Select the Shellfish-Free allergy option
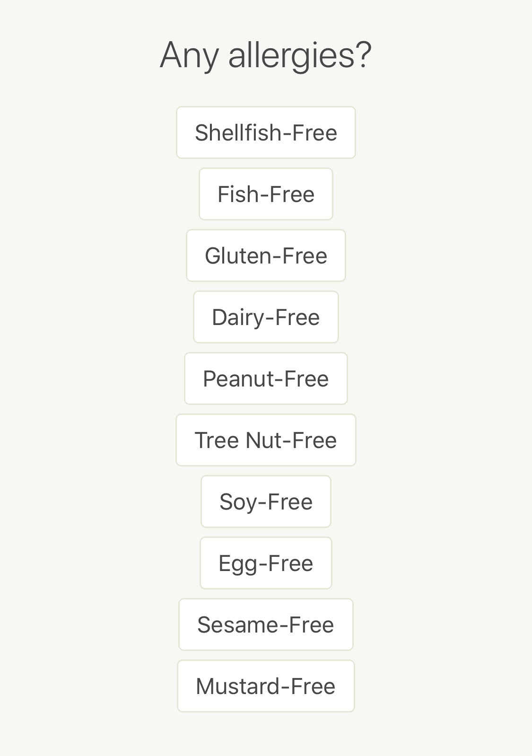The image size is (532, 756). tap(266, 132)
